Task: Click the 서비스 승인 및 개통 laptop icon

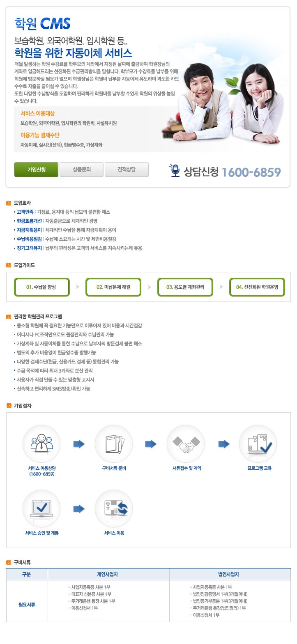Action: [41, 509]
